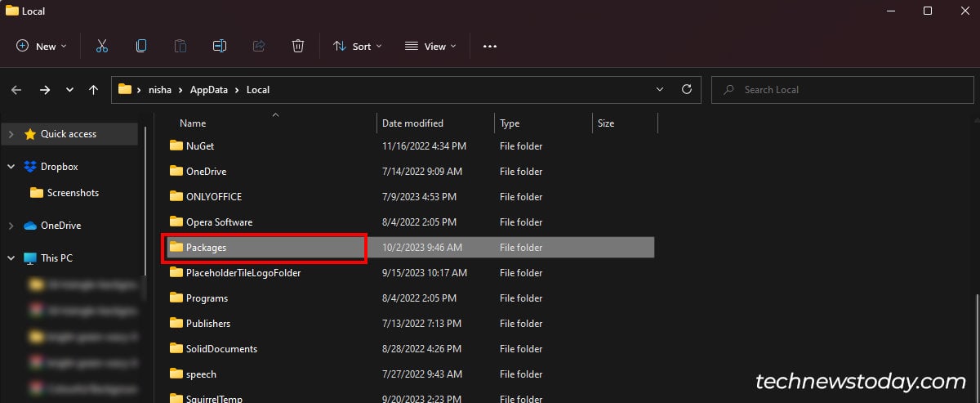The image size is (980, 403).
Task: Refresh the Local folder view
Action: coord(686,89)
